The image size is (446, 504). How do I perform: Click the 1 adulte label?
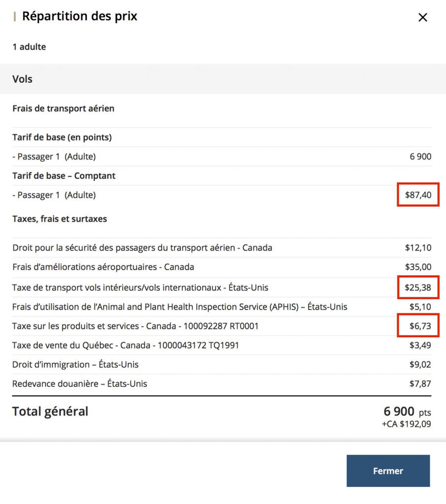tap(29, 47)
